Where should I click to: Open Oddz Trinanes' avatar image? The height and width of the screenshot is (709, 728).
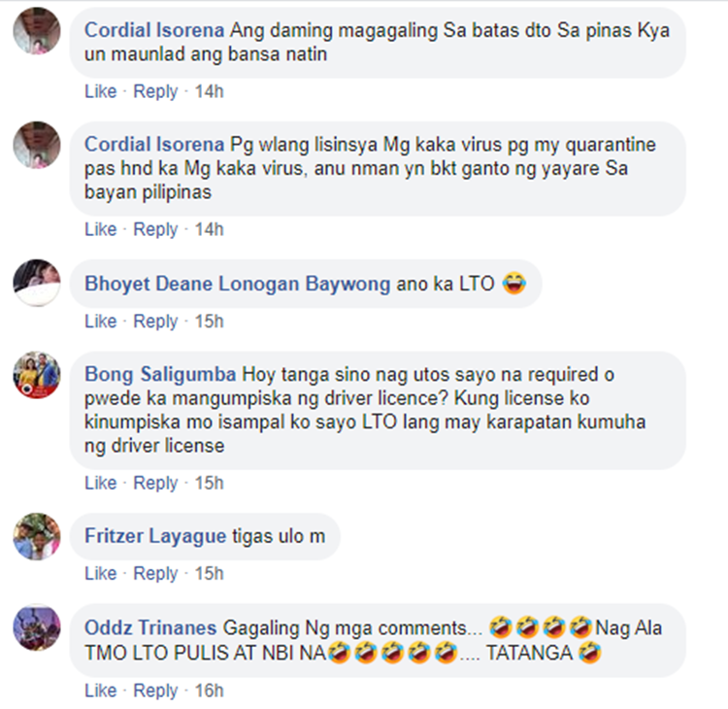tap(37, 627)
